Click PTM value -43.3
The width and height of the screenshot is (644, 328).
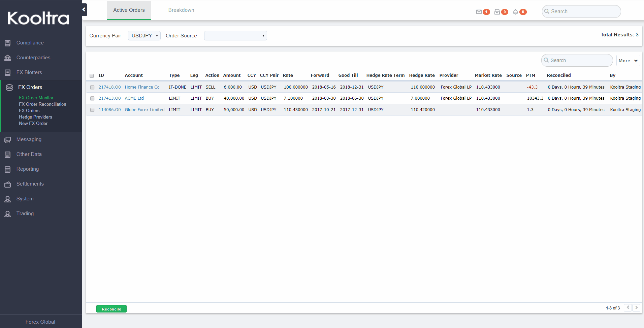click(532, 87)
